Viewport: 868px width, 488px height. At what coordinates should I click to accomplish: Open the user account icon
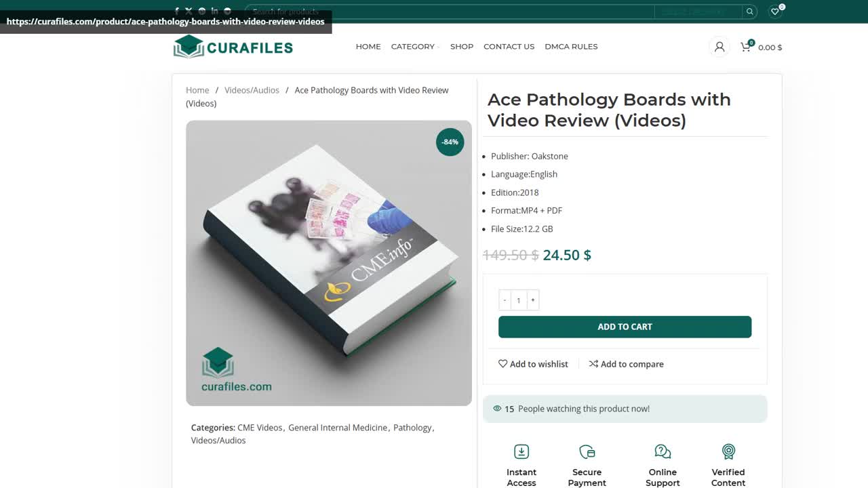tap(719, 47)
